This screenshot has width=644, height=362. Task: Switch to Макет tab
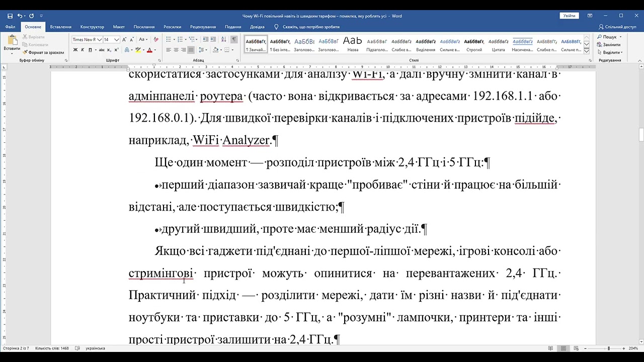(x=119, y=27)
